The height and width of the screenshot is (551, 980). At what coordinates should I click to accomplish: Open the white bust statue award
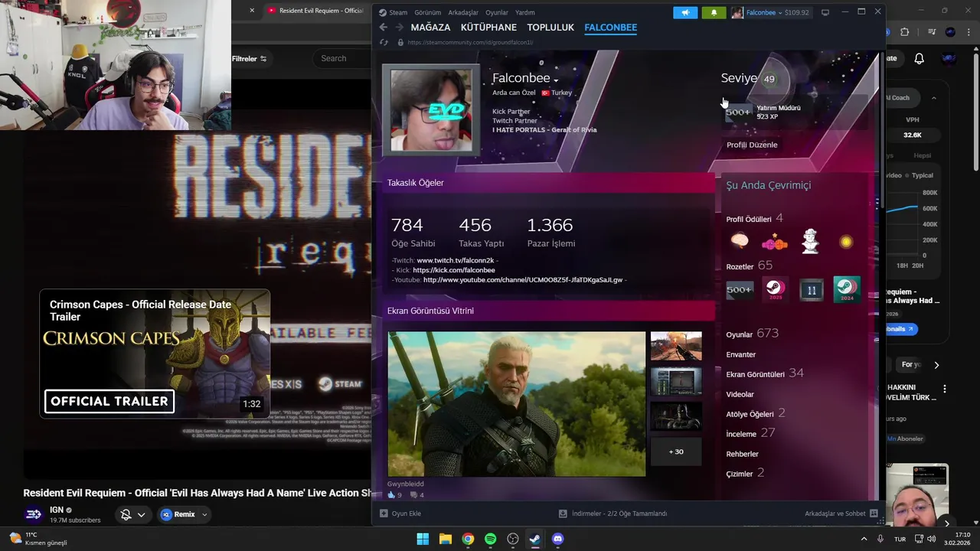click(x=810, y=242)
